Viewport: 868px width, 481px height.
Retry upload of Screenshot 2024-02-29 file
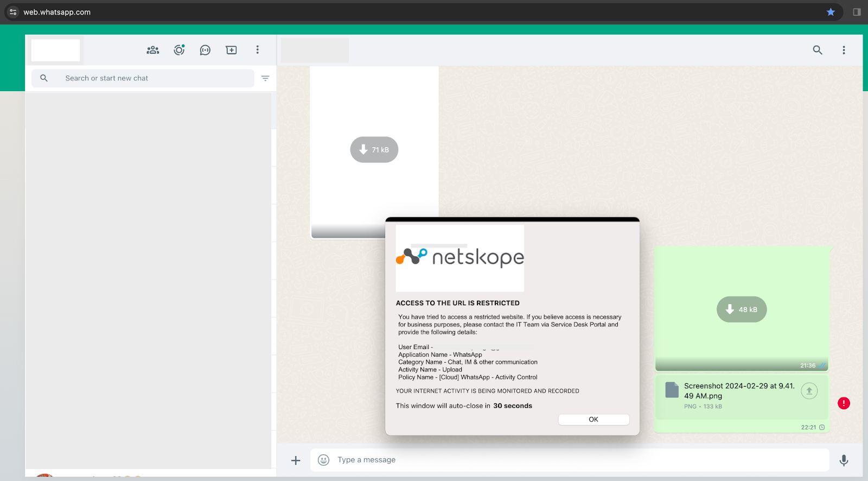[809, 391]
